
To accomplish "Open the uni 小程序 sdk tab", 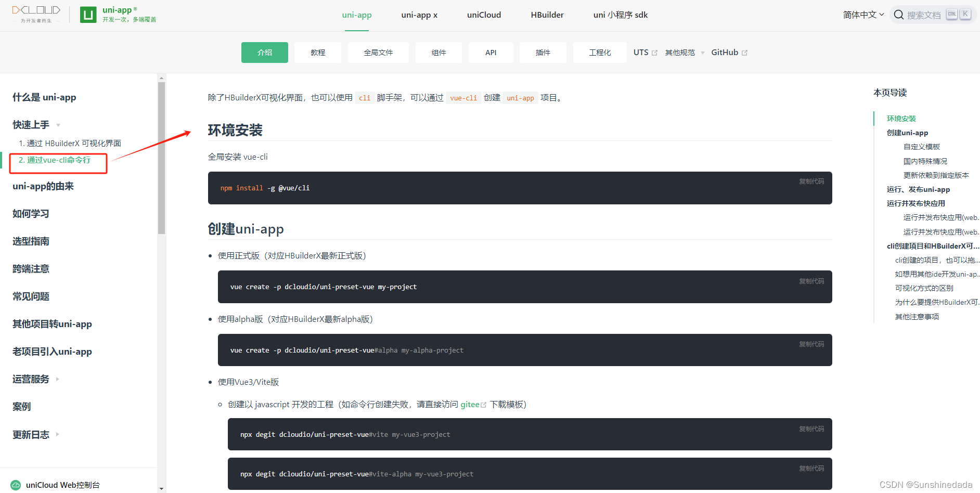I will (621, 15).
